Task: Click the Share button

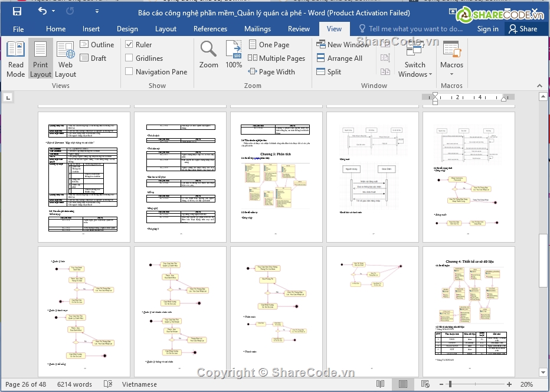Action: pos(523,29)
